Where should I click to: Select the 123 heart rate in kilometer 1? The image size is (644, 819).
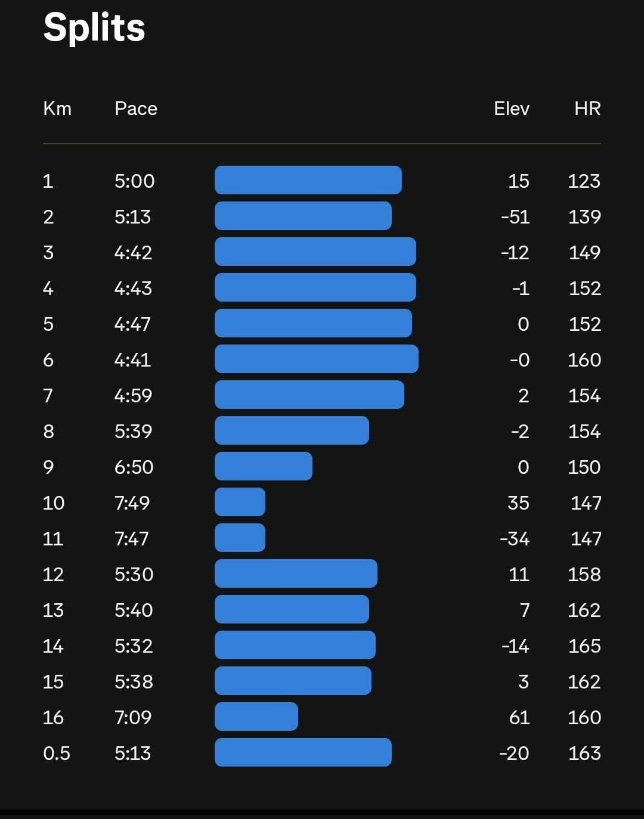pyautogui.click(x=584, y=181)
